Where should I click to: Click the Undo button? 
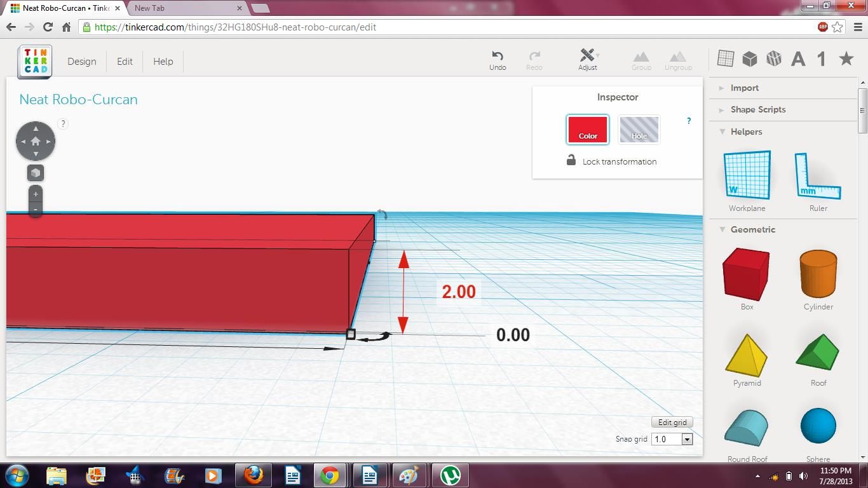tap(498, 60)
